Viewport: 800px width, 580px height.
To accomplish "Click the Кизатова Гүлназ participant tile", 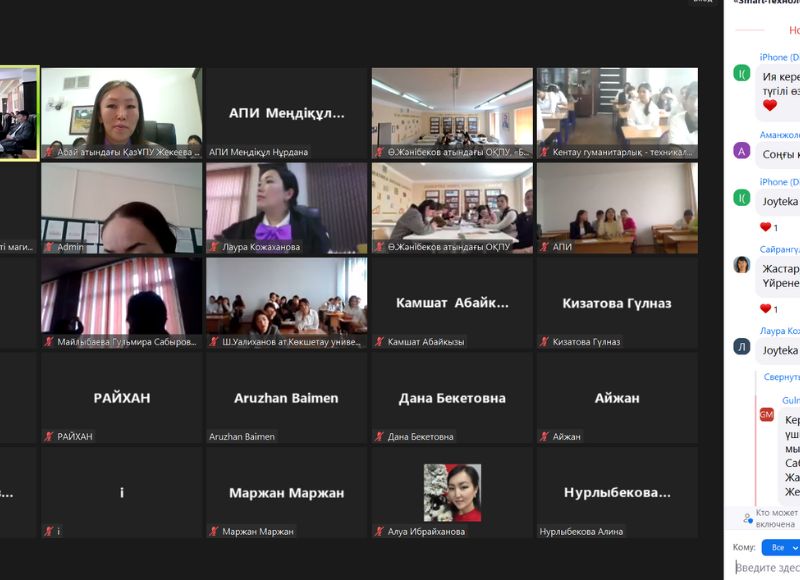I will pyautogui.click(x=617, y=303).
